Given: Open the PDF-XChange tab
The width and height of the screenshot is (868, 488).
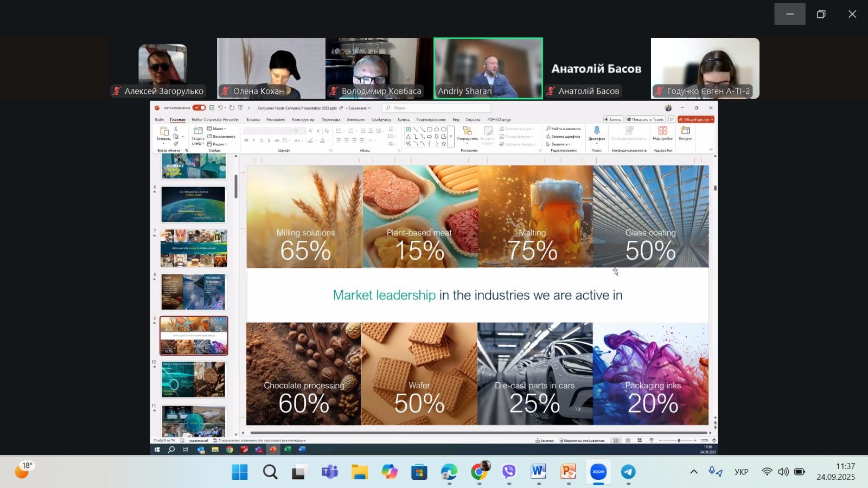Looking at the screenshot, I should (499, 119).
